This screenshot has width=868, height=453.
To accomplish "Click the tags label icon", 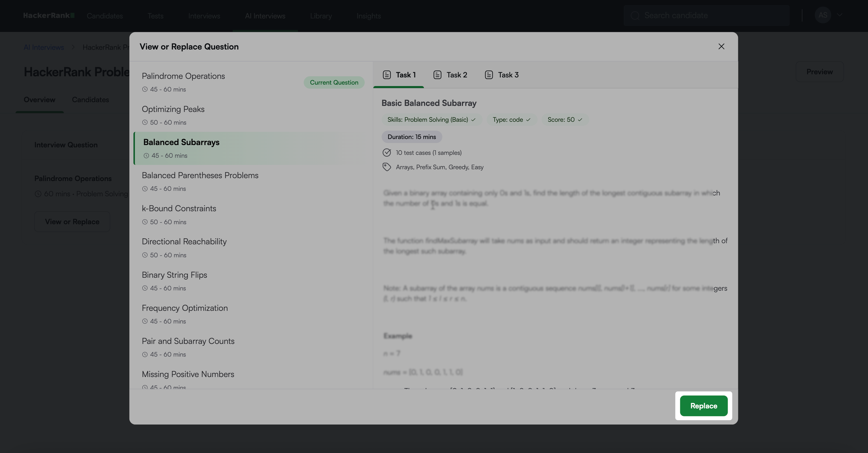I will [x=387, y=167].
